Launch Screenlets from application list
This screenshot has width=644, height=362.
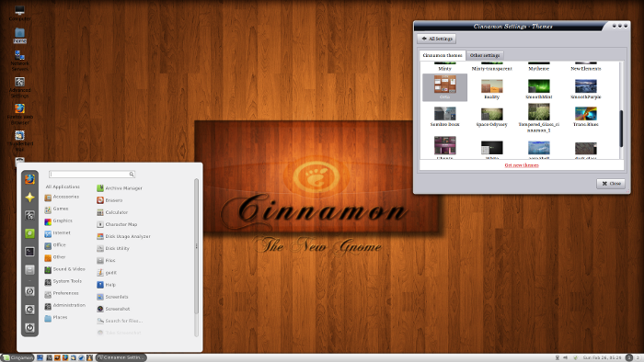coord(112,297)
